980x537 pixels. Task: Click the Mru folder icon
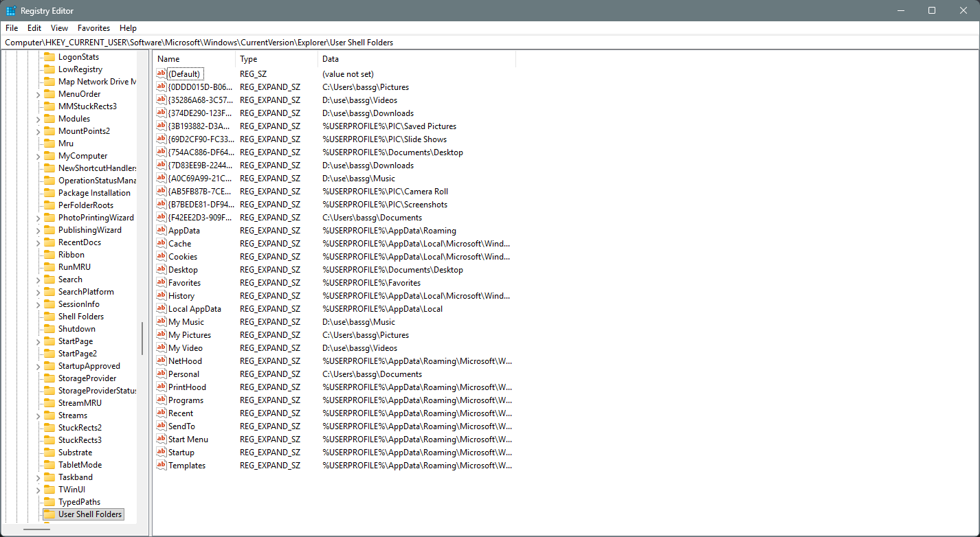[49, 144]
